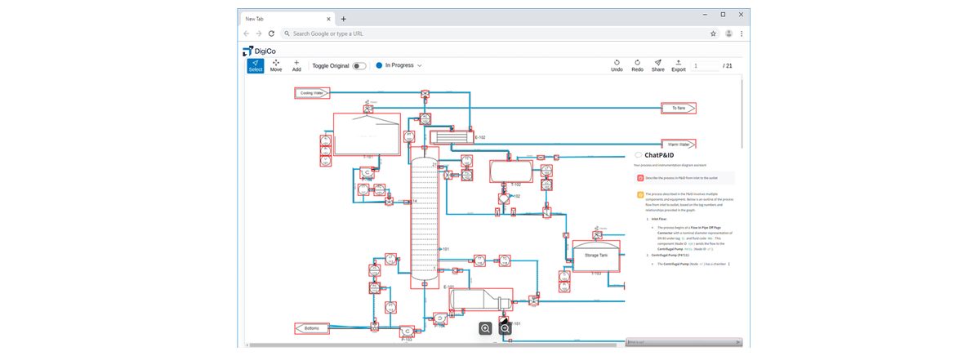Bookmark this page with the star
980x356 pixels.
pos(713,33)
